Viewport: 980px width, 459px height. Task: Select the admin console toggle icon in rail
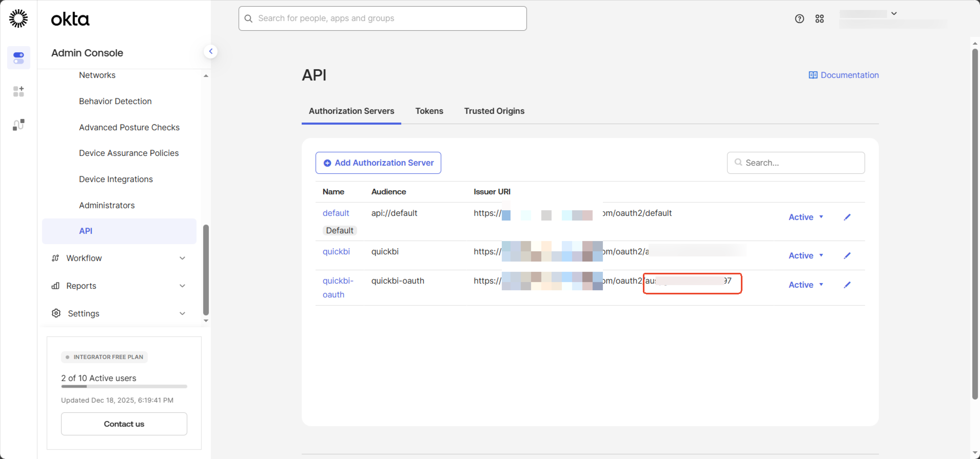coord(18,58)
